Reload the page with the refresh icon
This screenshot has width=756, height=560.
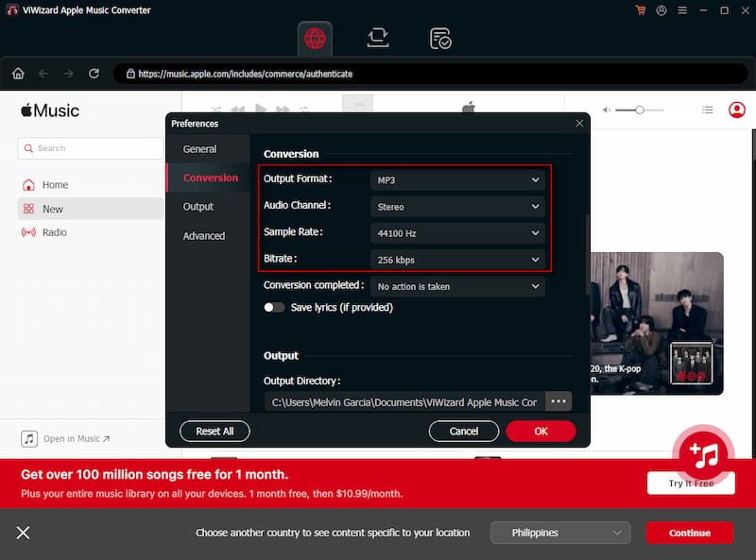tap(94, 74)
